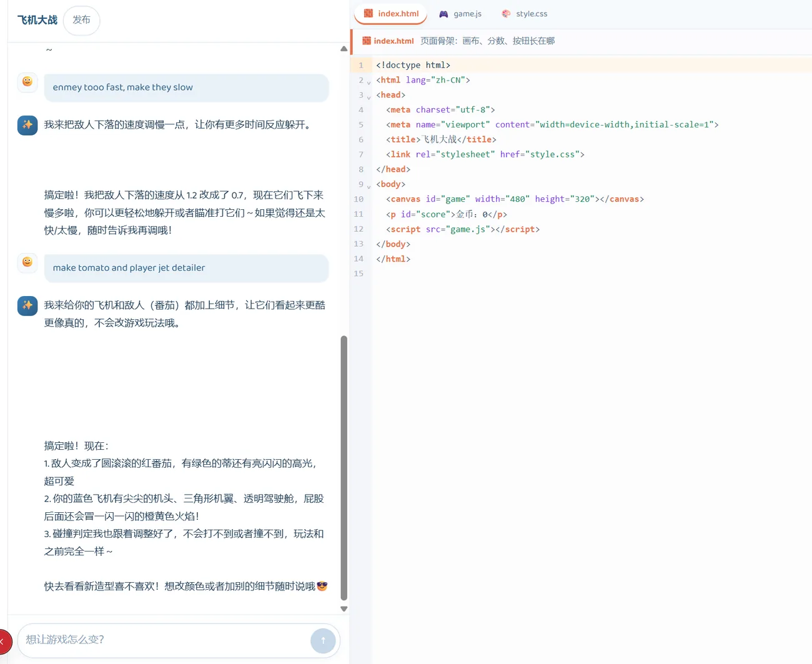This screenshot has height=664, width=812.
Task: Click the script src game.js code line
Action: pos(463,229)
